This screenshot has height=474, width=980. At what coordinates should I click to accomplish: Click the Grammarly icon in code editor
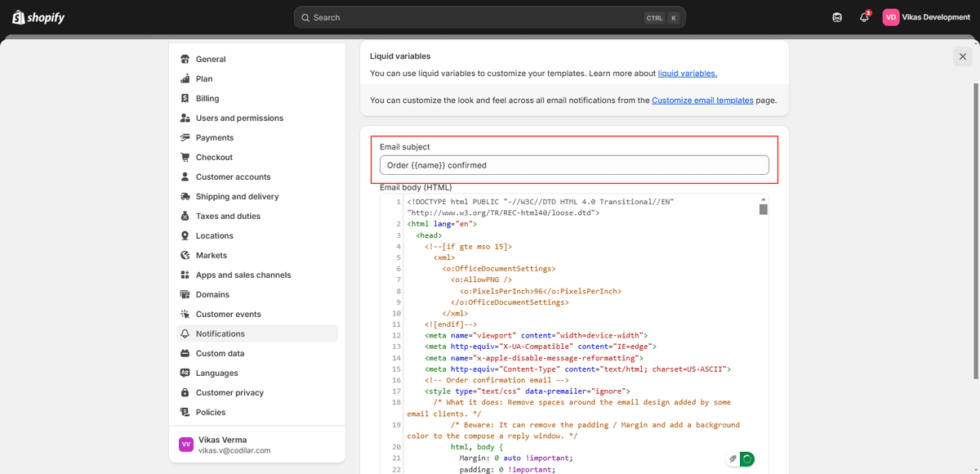[x=746, y=459]
